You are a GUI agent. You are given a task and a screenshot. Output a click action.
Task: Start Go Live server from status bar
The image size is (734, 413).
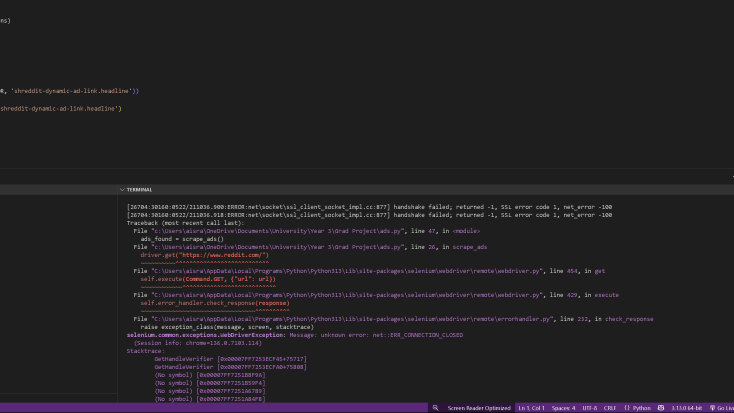[x=722, y=408]
